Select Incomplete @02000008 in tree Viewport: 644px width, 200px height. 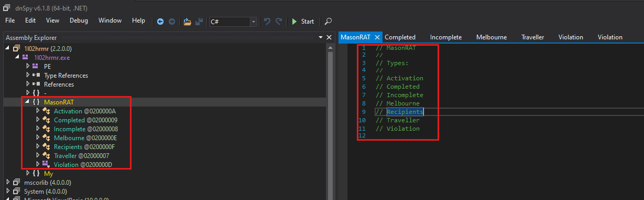[85, 129]
